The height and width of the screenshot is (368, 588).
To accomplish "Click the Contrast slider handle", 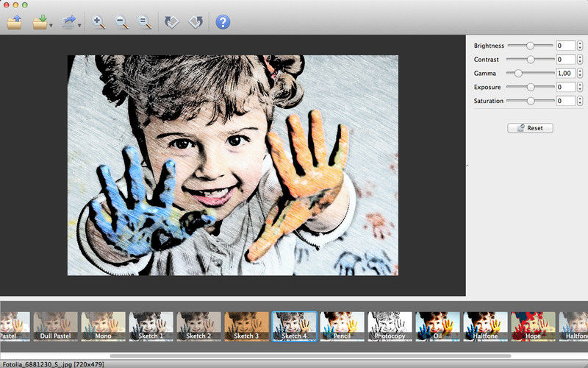I will [x=531, y=60].
